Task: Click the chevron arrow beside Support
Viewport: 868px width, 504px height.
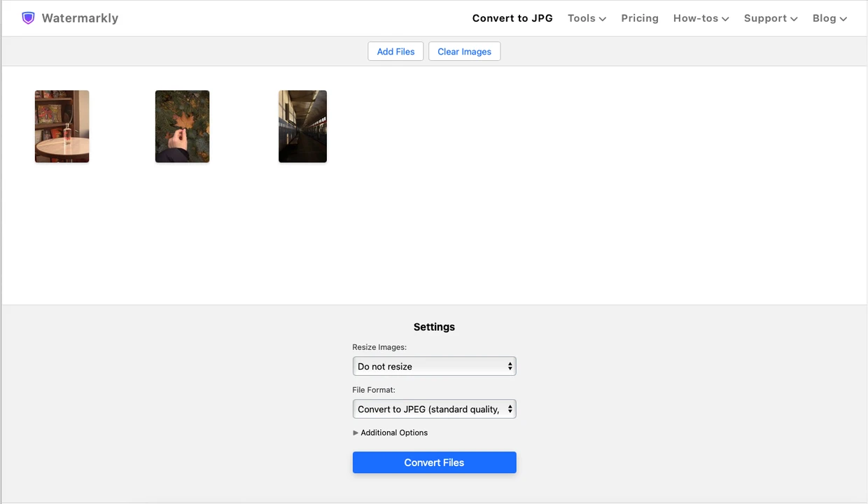Action: (x=794, y=19)
